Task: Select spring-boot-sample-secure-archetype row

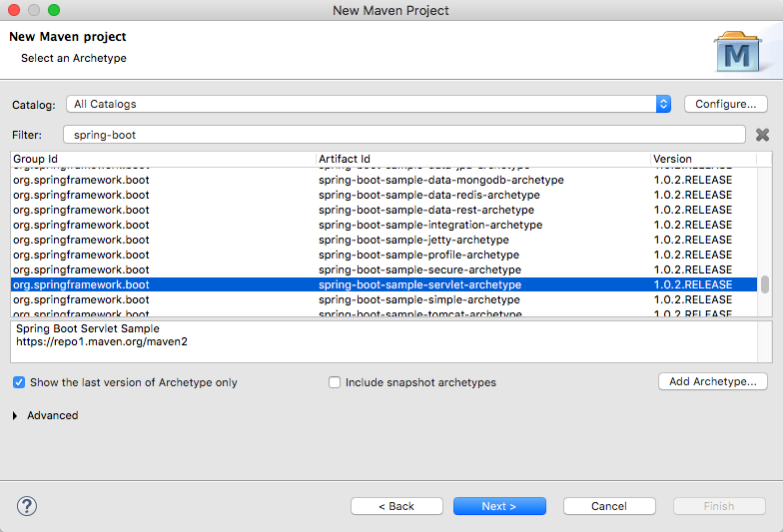Action: pos(384,269)
